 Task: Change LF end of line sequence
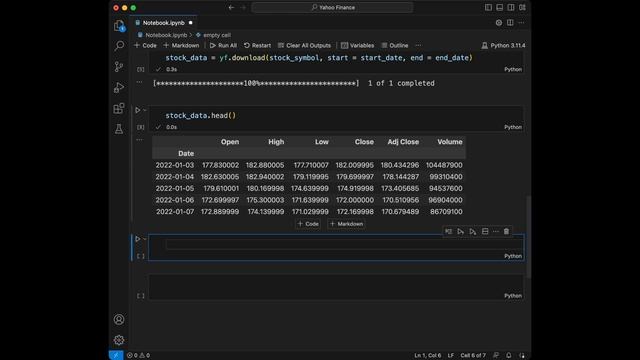(451, 355)
